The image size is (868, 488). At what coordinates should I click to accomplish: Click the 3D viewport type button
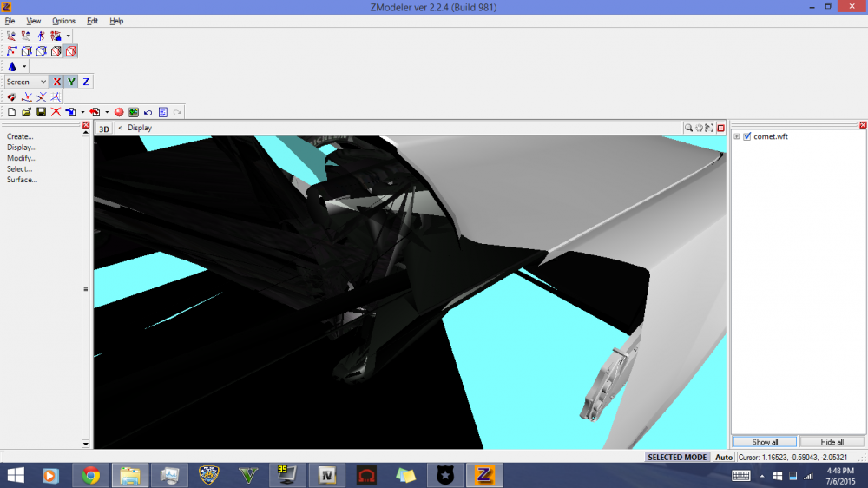103,128
